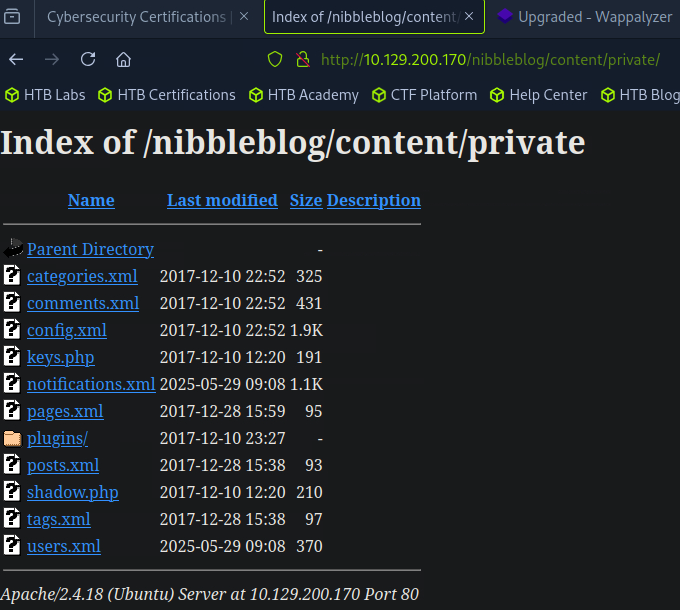Close the Index of /nibbleblog tab

coord(471,17)
